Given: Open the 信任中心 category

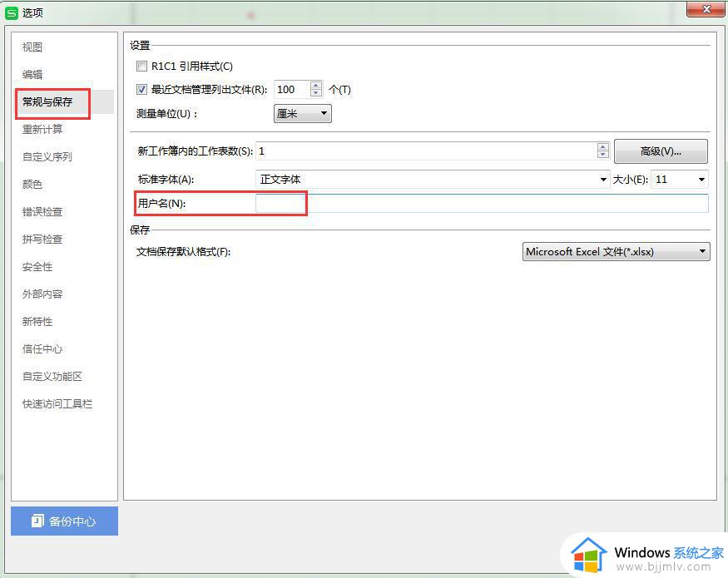Looking at the screenshot, I should tap(42, 348).
